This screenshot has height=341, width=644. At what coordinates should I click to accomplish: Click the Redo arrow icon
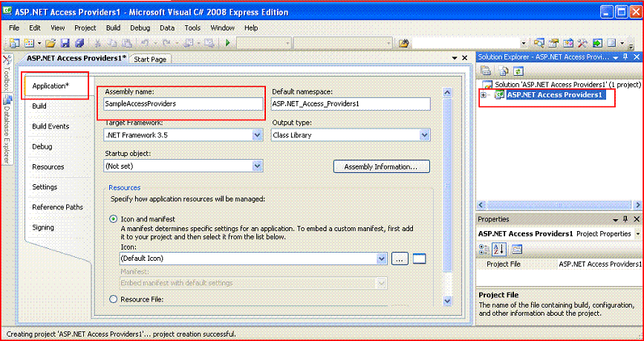tap(166, 43)
